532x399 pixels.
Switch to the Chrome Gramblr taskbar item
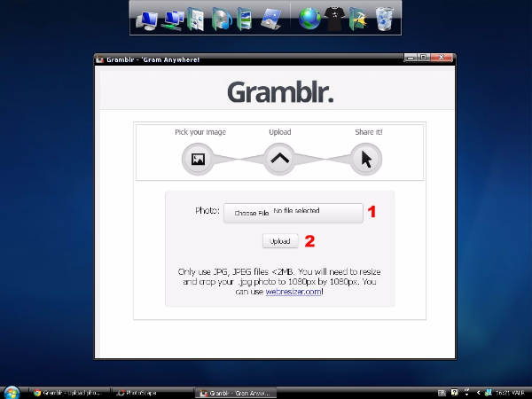69,393
